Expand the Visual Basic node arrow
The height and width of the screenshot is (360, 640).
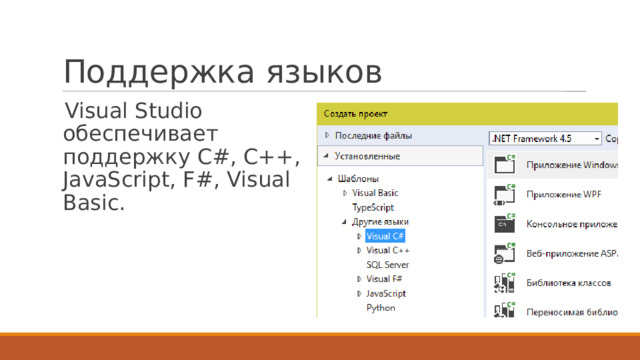tap(345, 193)
